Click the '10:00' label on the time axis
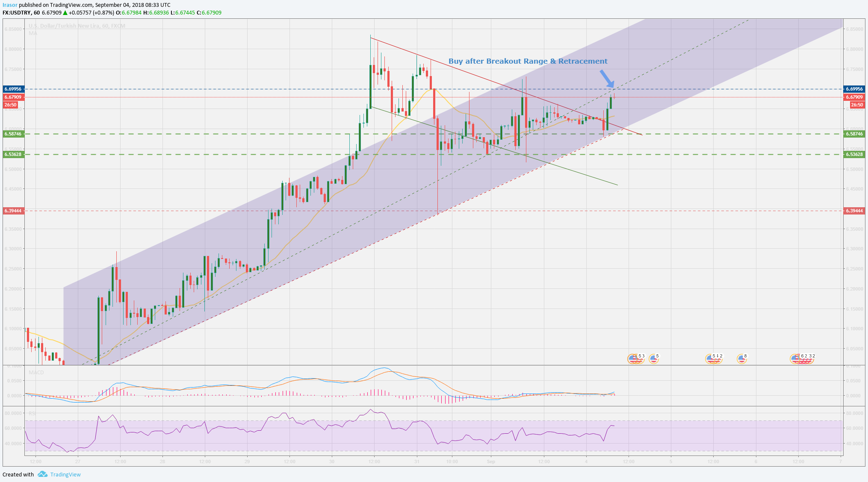Screen dimensions: 868x482 click(x=452, y=461)
